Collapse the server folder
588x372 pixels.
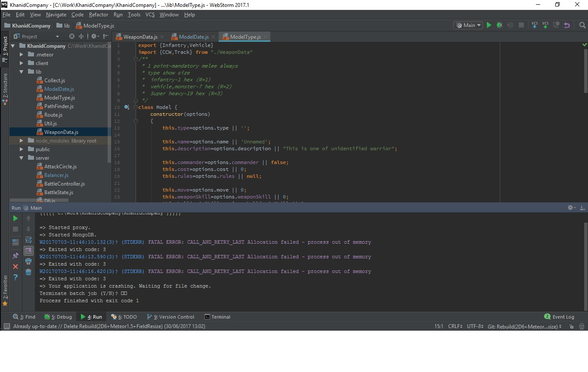pyautogui.click(x=21, y=158)
